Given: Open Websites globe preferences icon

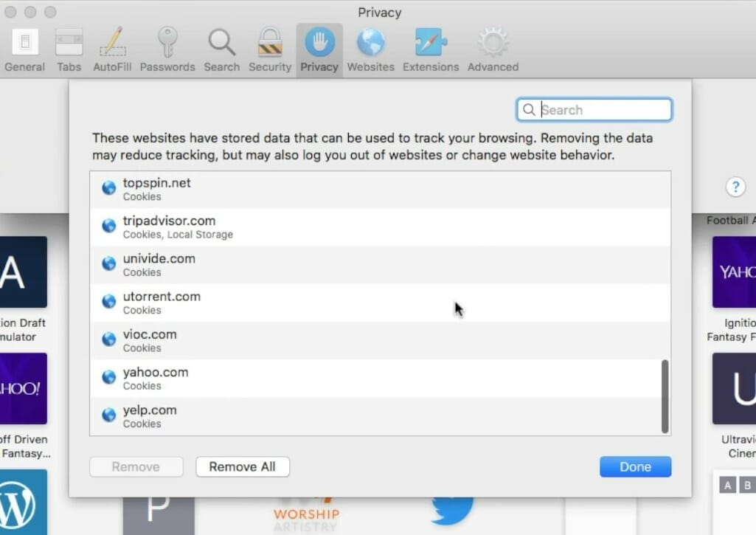Looking at the screenshot, I should tap(370, 50).
